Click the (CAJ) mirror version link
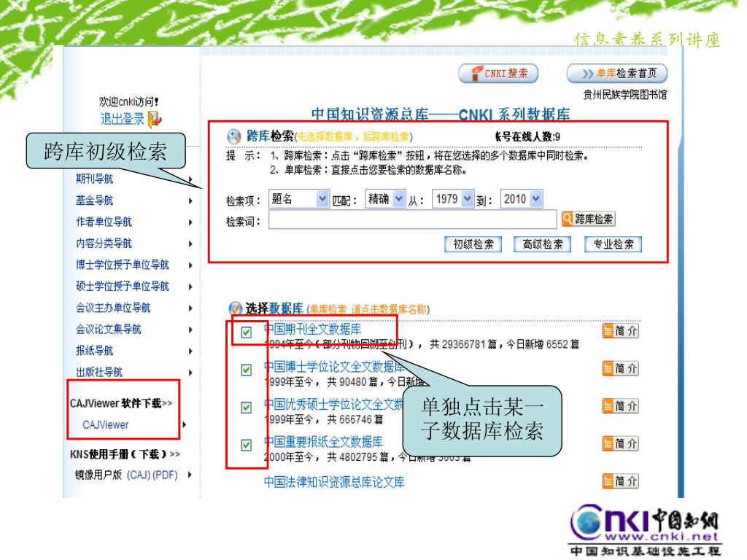 click(x=138, y=475)
